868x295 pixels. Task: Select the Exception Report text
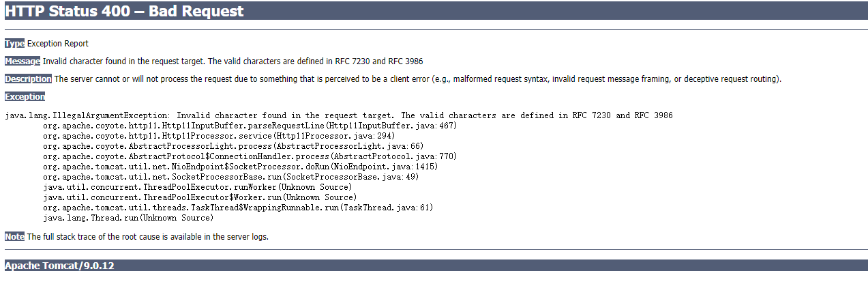pyautogui.click(x=58, y=44)
